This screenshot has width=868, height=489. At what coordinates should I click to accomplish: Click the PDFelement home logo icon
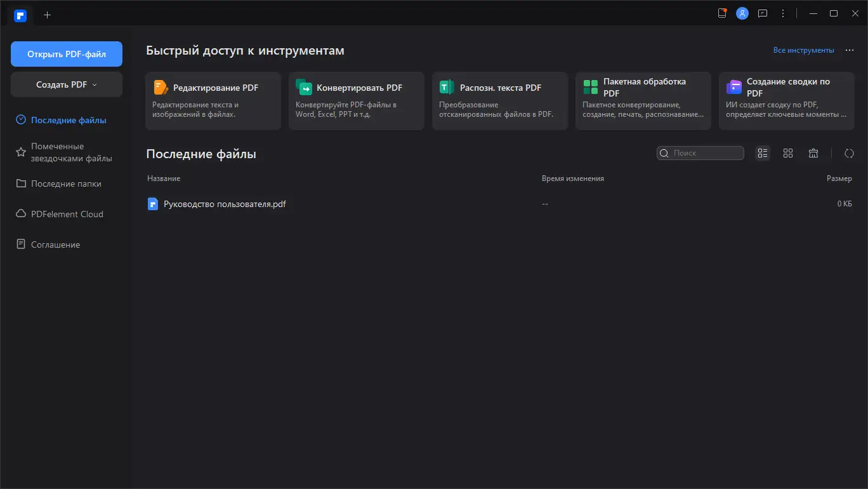coord(20,15)
